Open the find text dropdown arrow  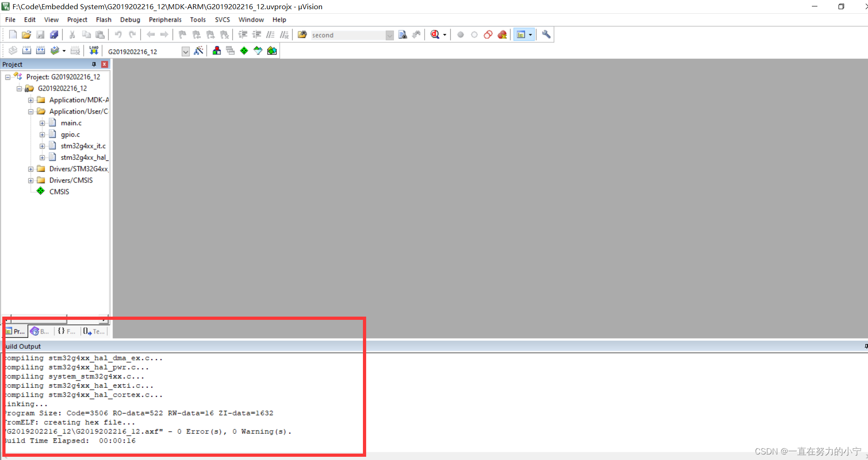point(390,35)
